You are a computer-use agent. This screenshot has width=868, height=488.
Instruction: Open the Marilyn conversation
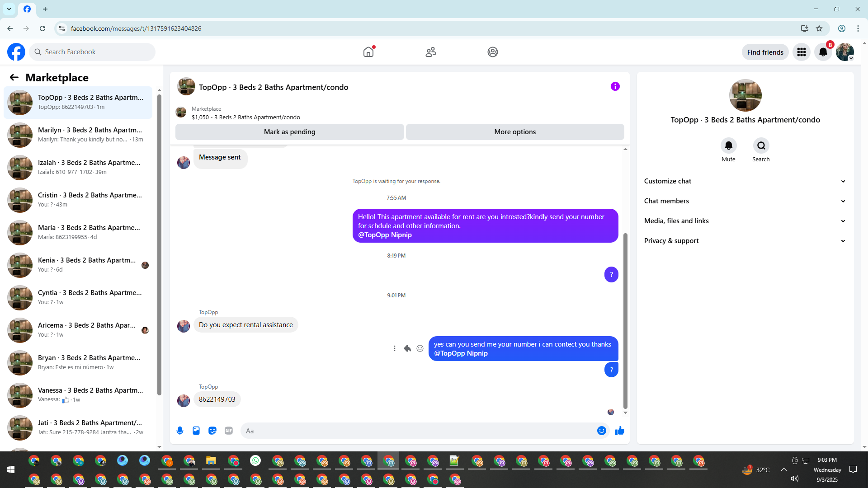click(x=78, y=135)
